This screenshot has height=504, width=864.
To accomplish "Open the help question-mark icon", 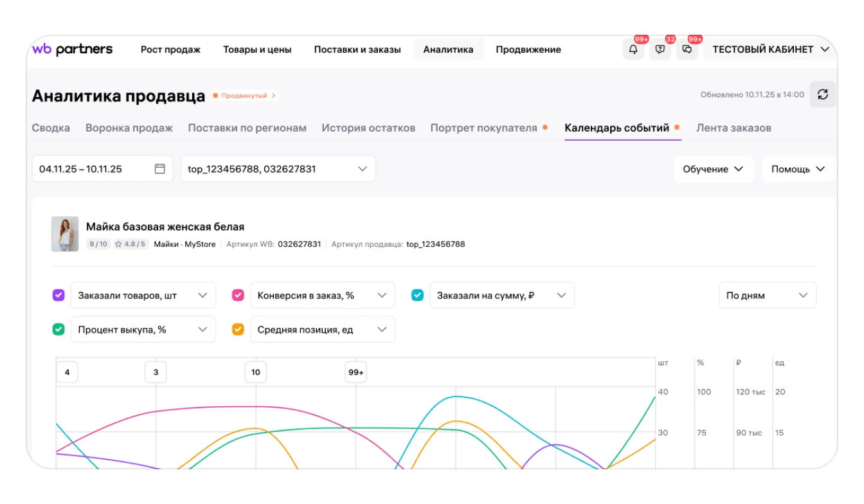I will [x=660, y=50].
